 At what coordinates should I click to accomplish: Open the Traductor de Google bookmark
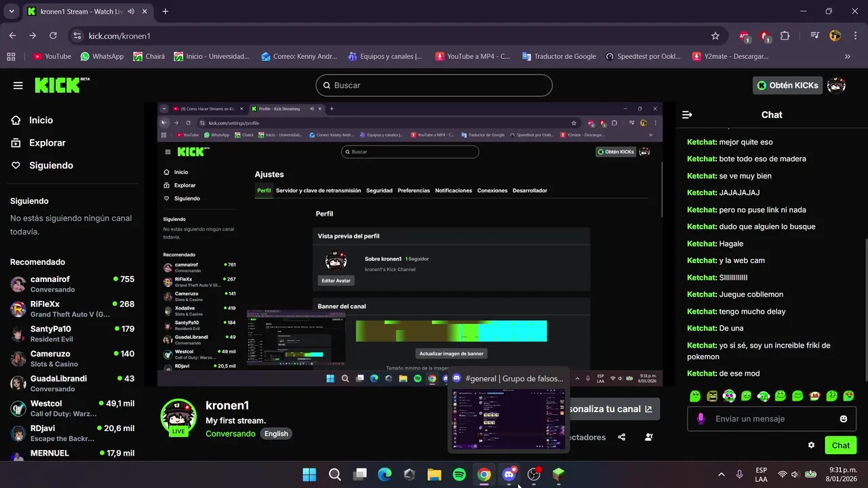point(559,57)
